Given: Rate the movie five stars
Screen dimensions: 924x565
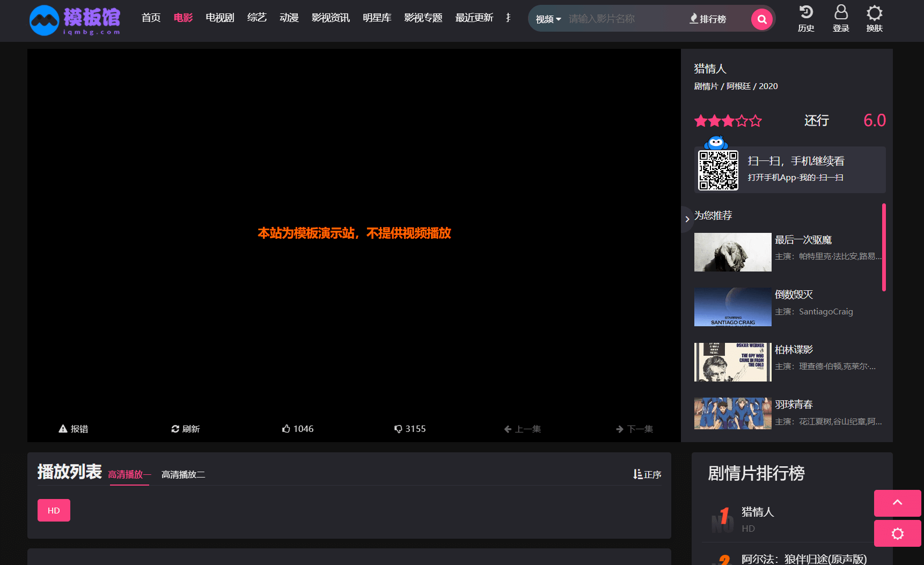Looking at the screenshot, I should point(756,121).
